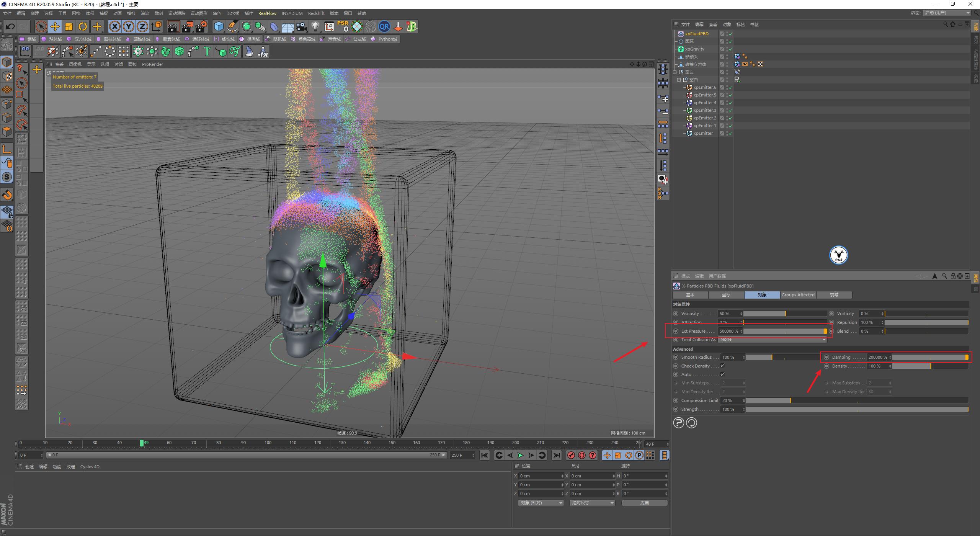The image size is (980, 536).
Task: Click the 应用 (Apply) button in coordinates panel
Action: click(645, 503)
